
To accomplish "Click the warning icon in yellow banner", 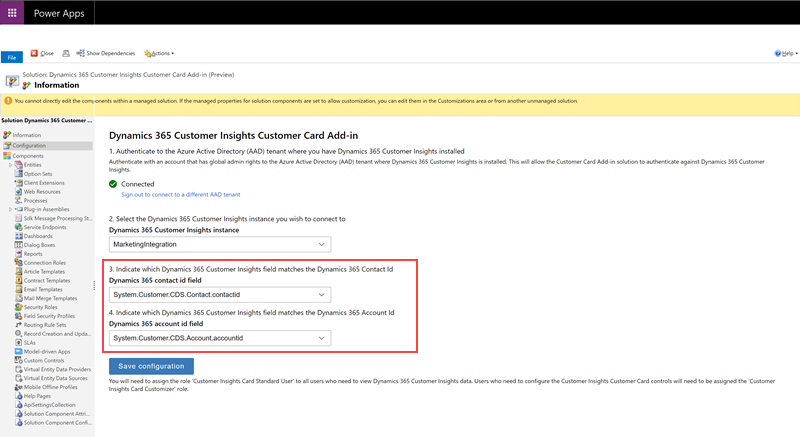I will coord(8,100).
